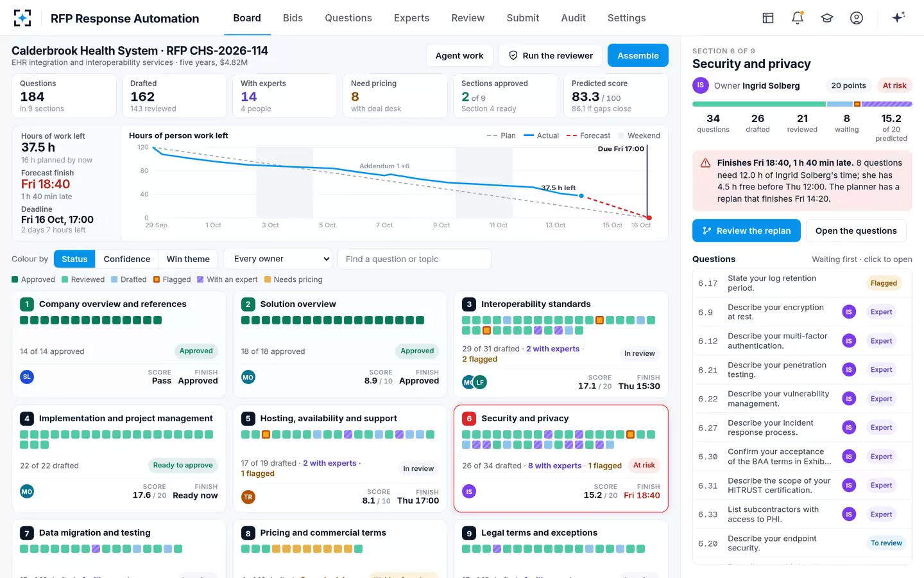Viewport: 924px width, 578px height.
Task: Run the reviewer
Action: [551, 56]
